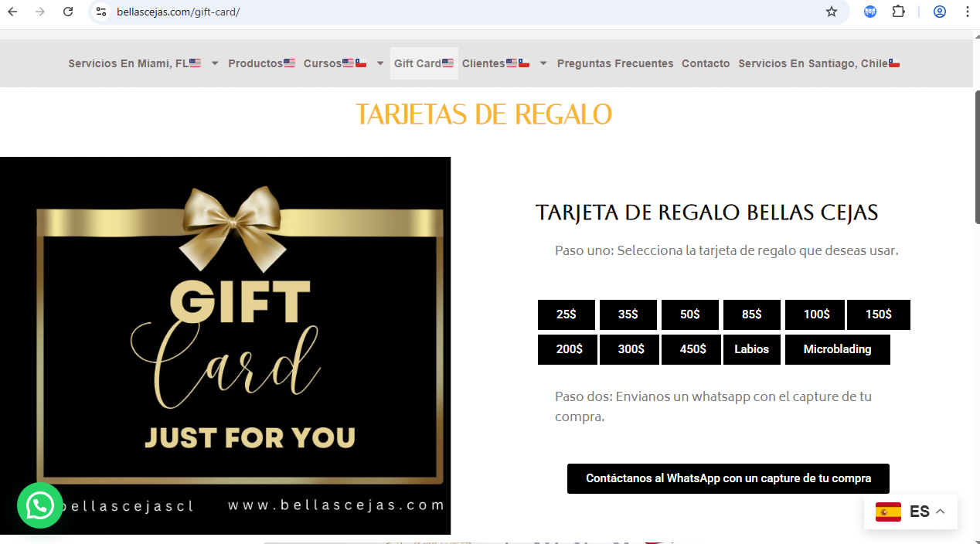The height and width of the screenshot is (544, 980).
Task: View site information icon in address bar
Action: (101, 12)
